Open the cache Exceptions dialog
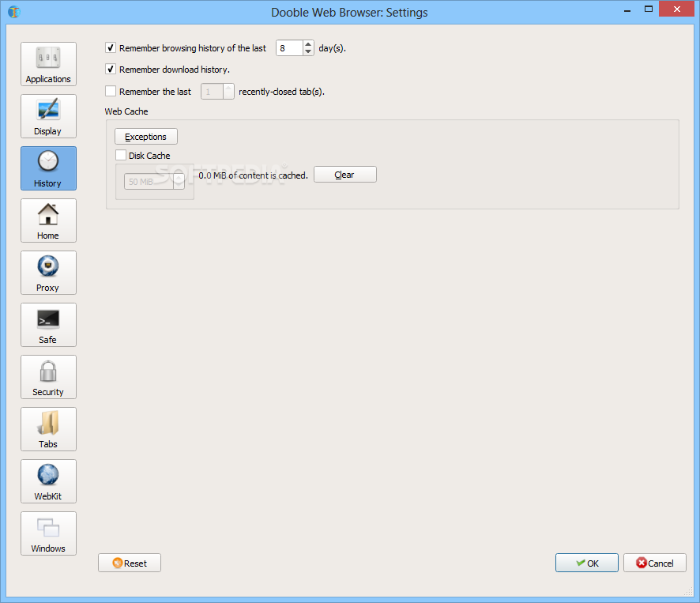700x603 pixels. [146, 137]
